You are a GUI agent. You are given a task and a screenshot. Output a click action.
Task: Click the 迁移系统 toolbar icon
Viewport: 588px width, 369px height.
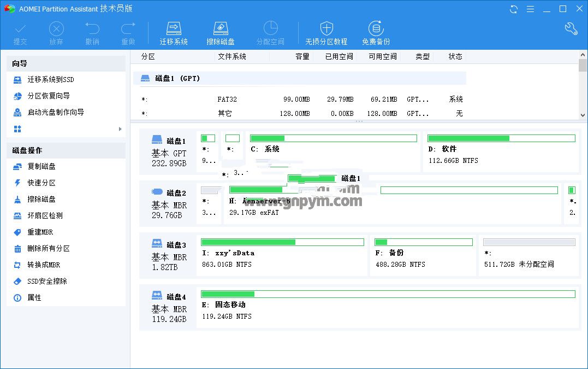[174, 33]
